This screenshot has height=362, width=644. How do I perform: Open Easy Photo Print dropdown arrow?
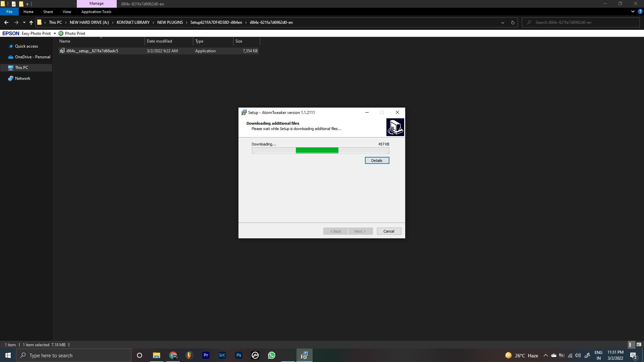[x=55, y=34]
